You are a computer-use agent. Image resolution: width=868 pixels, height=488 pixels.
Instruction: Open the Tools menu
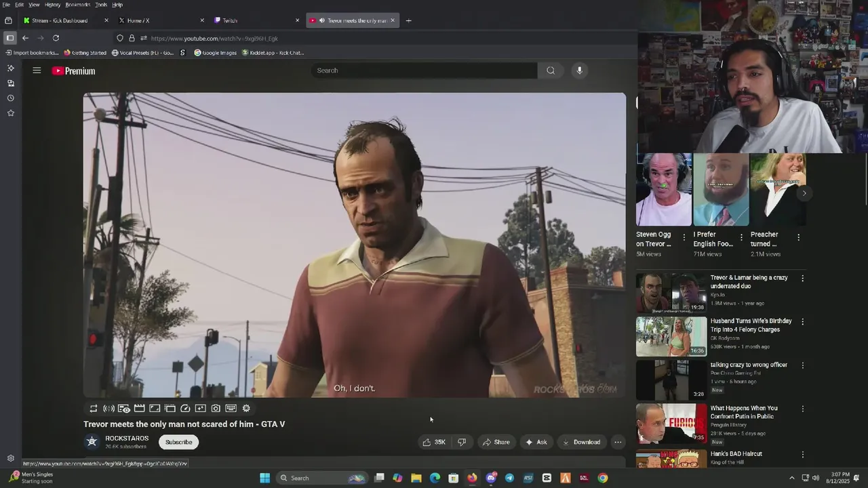coord(101,5)
